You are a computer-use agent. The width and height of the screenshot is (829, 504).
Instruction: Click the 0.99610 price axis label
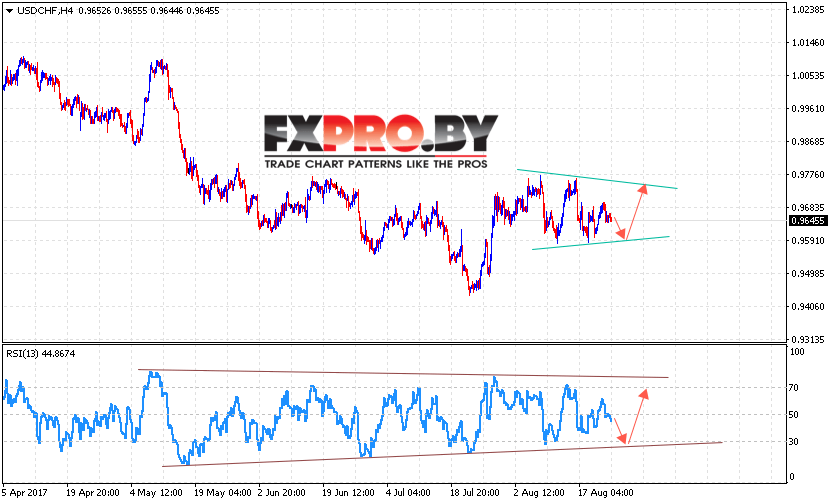(808, 109)
